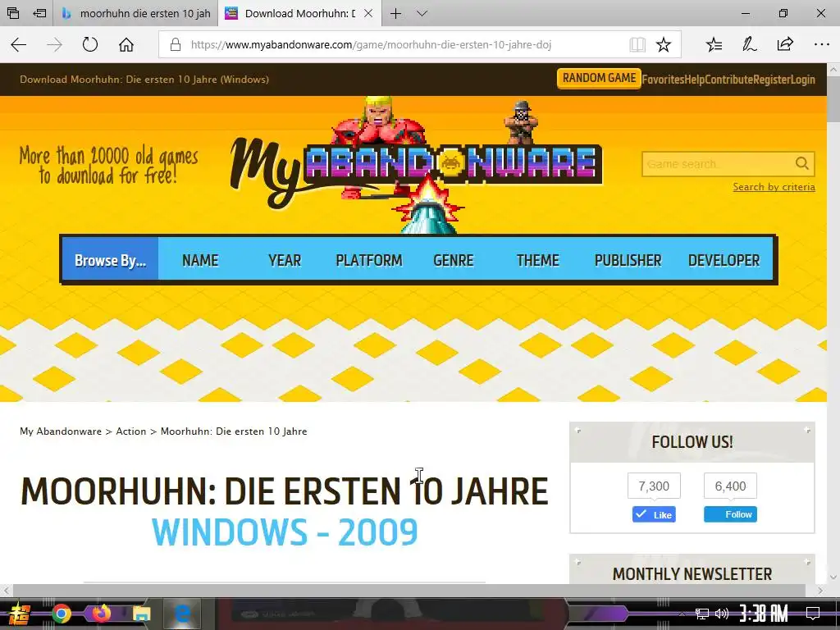
Task: Open volume control in system tray
Action: (x=722, y=613)
